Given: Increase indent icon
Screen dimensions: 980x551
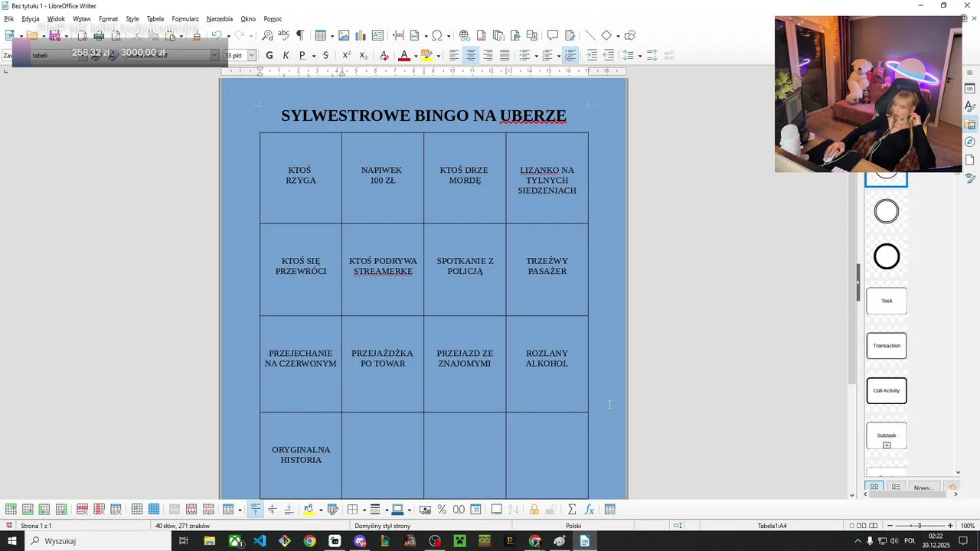Looking at the screenshot, I should 592,55.
